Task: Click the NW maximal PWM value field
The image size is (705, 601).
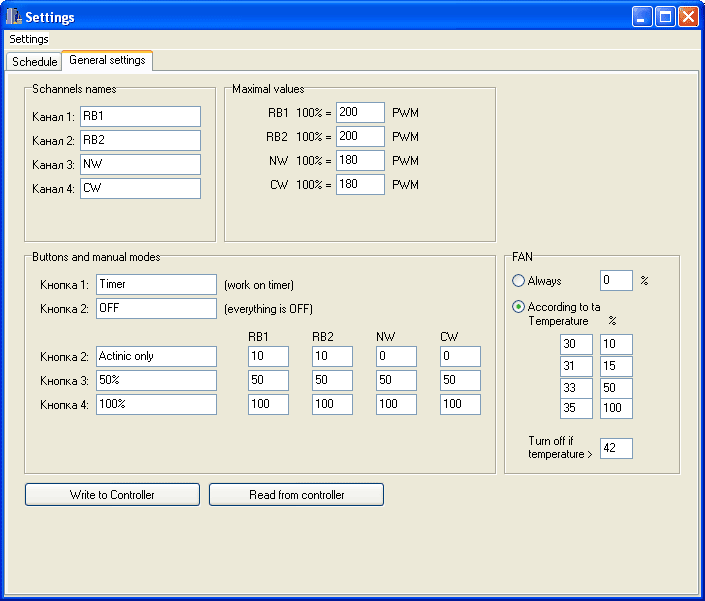Action: click(360, 160)
